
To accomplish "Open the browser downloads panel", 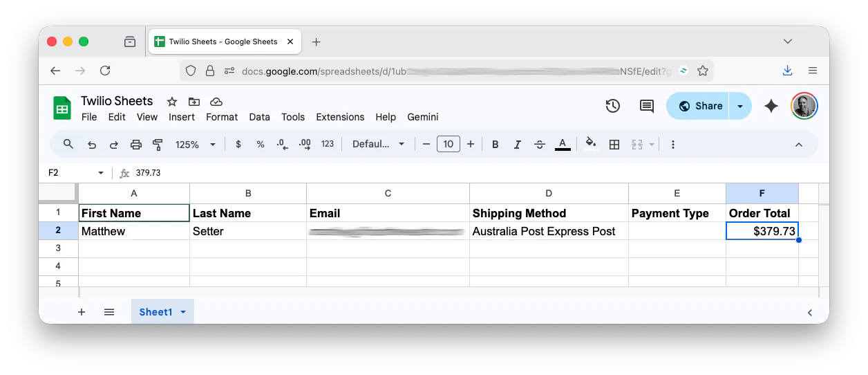I will click(x=787, y=71).
